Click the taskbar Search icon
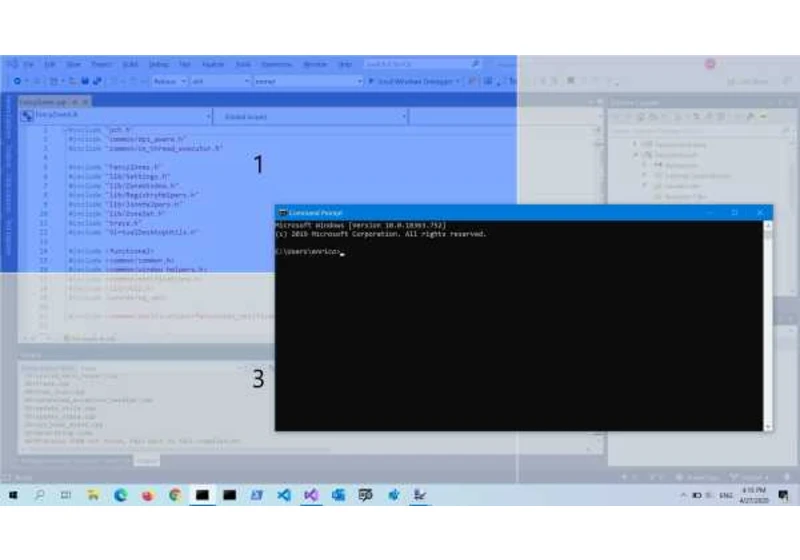Image resolution: width=800 pixels, height=560 pixels. point(39,495)
